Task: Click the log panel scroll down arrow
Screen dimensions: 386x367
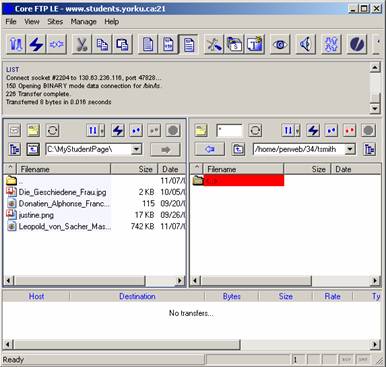Action: click(x=375, y=108)
